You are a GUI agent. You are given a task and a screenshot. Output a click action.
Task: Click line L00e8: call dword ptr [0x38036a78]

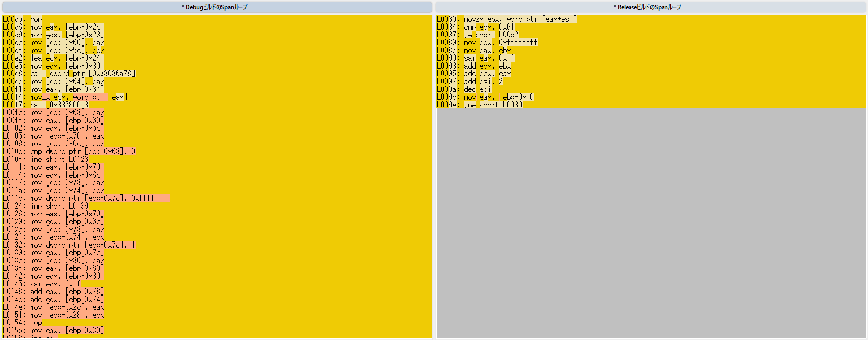[x=69, y=74]
